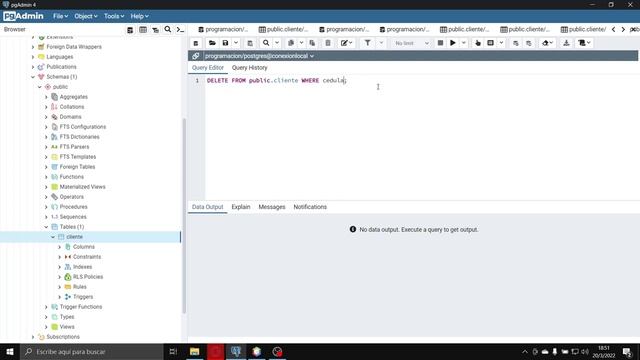Click the Browser panel PSQL terminal icon

180,30
